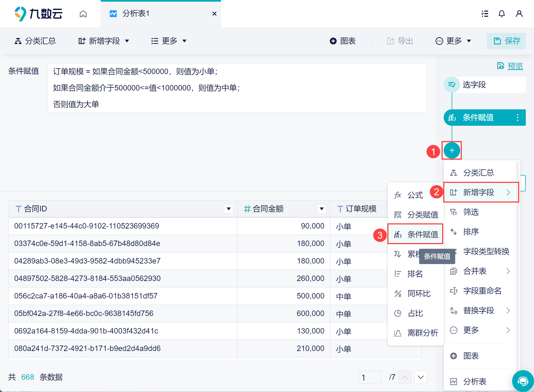Go to next page with down arrow
This screenshot has height=392, width=534.
coord(420,377)
